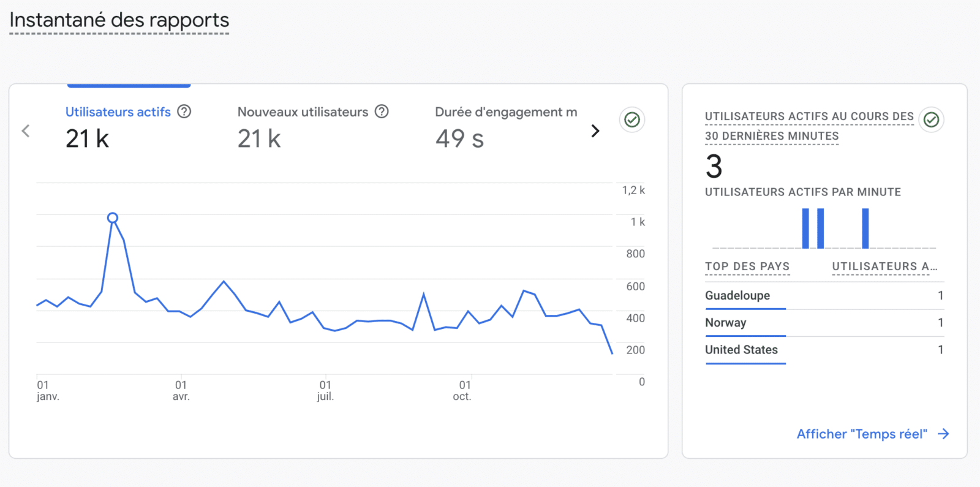Open the TOP DES PAYS dimension selector

coord(747,266)
